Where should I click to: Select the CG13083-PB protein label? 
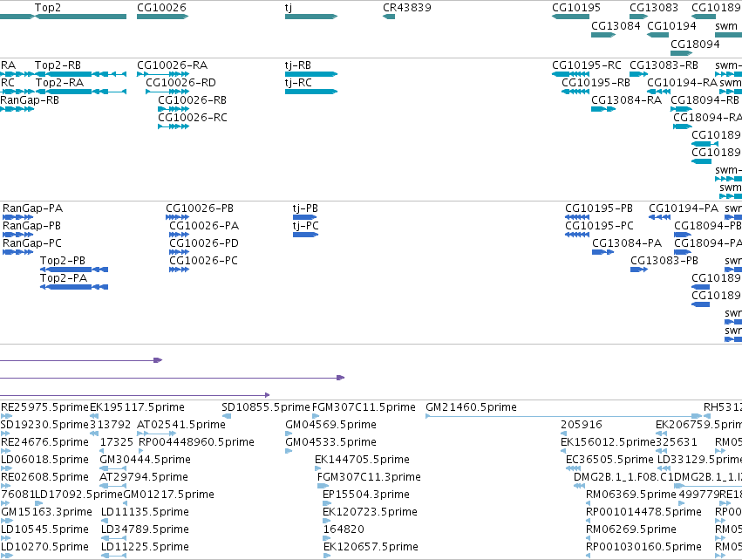coord(664,261)
